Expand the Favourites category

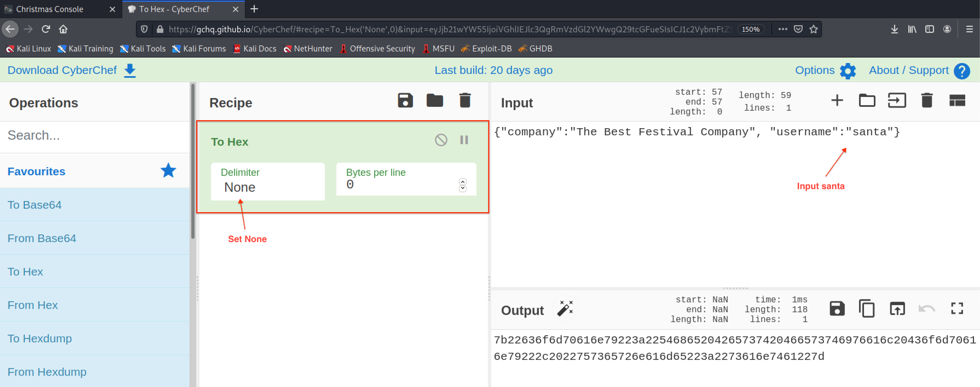click(x=95, y=171)
